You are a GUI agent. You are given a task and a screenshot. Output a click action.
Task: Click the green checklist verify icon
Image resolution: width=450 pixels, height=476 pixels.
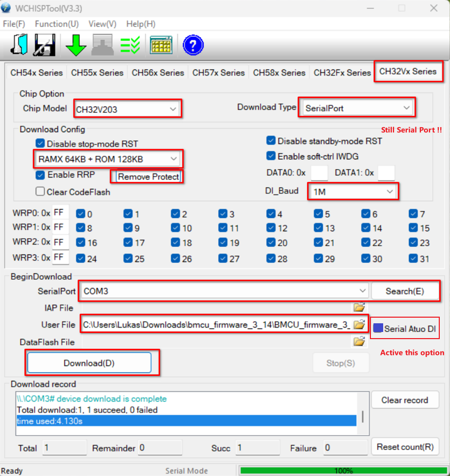click(x=130, y=45)
